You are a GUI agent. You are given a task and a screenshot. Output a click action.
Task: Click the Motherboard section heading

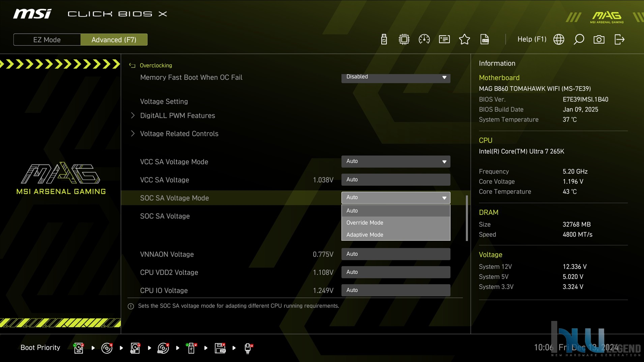[x=499, y=78]
